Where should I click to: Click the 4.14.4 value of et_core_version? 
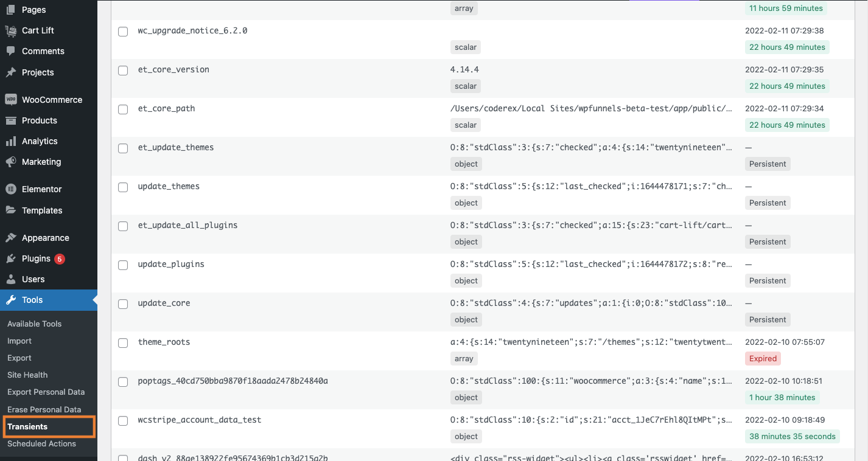(464, 69)
